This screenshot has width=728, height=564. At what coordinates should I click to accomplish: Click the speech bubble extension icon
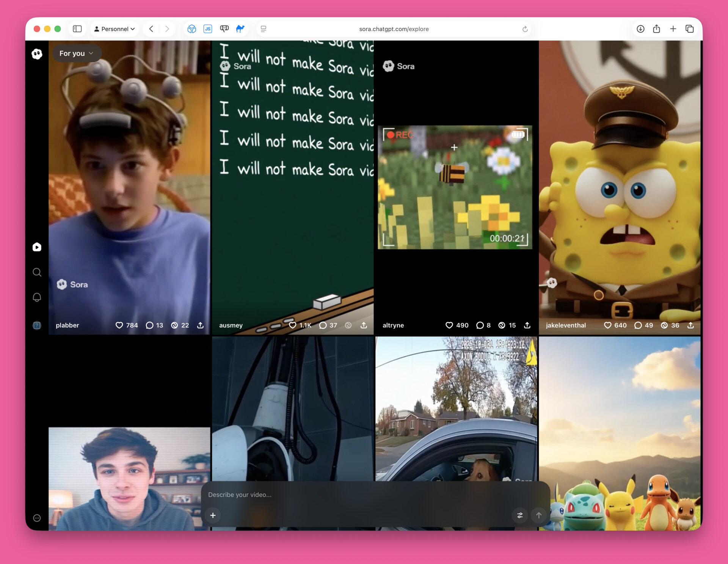click(224, 29)
